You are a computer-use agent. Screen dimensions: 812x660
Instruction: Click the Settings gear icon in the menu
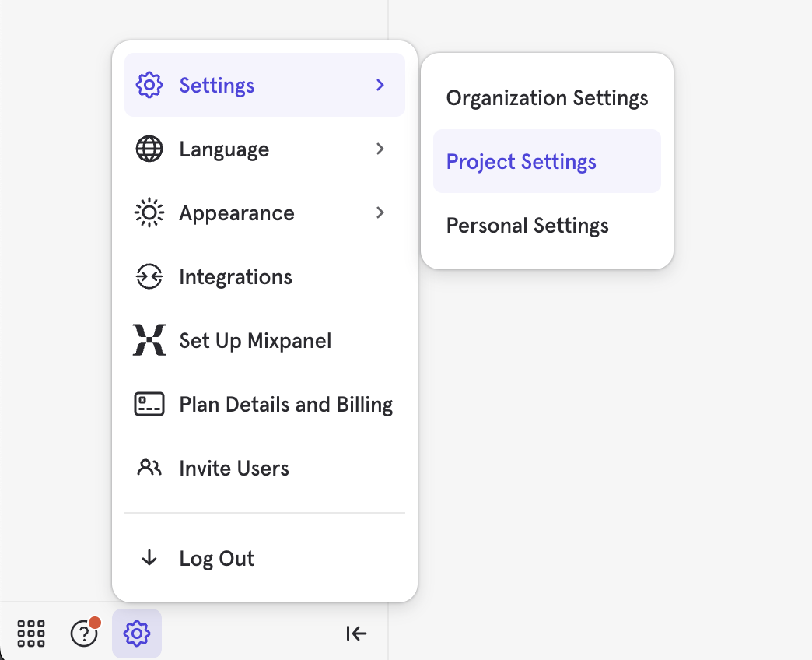pyautogui.click(x=149, y=86)
